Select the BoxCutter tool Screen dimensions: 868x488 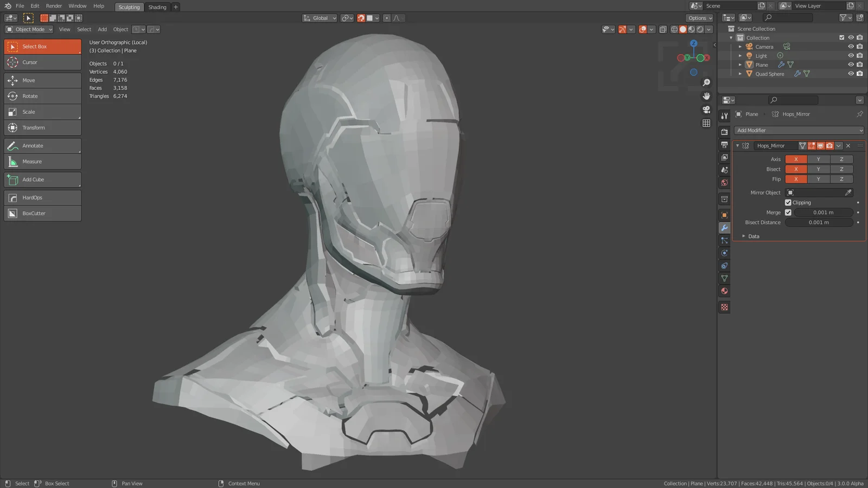[x=42, y=213]
